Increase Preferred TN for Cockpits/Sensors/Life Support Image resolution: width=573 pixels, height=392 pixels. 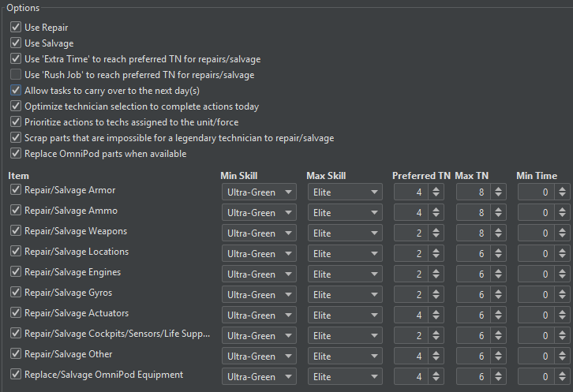(x=436, y=330)
